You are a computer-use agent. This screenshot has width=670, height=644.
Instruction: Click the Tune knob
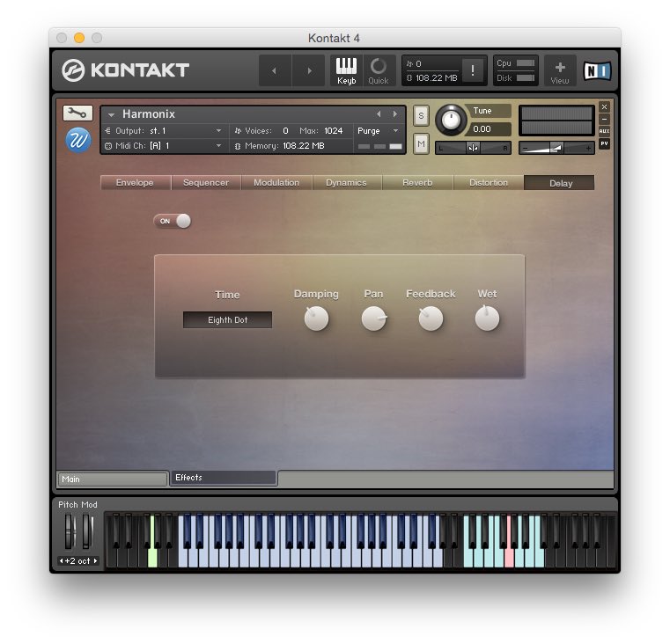click(451, 120)
